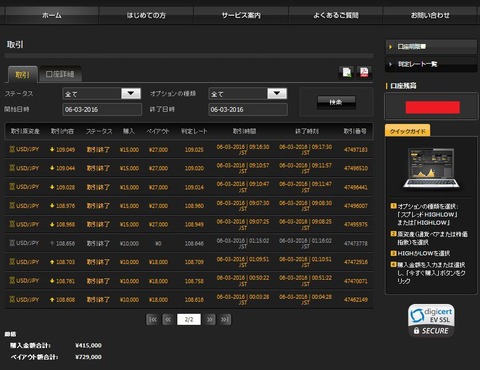Viewport: 480px width, 370px height.
Task: Go to the last page of results
Action: pos(225,319)
